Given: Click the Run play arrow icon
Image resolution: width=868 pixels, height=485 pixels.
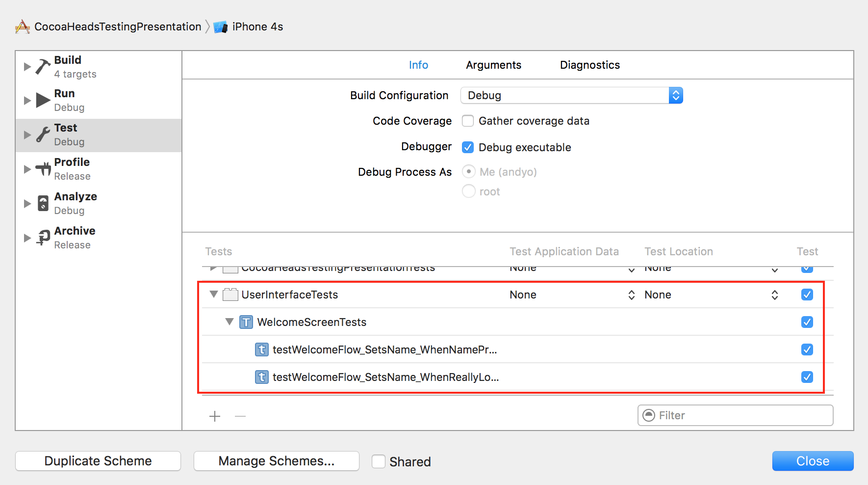Looking at the screenshot, I should 43,101.
